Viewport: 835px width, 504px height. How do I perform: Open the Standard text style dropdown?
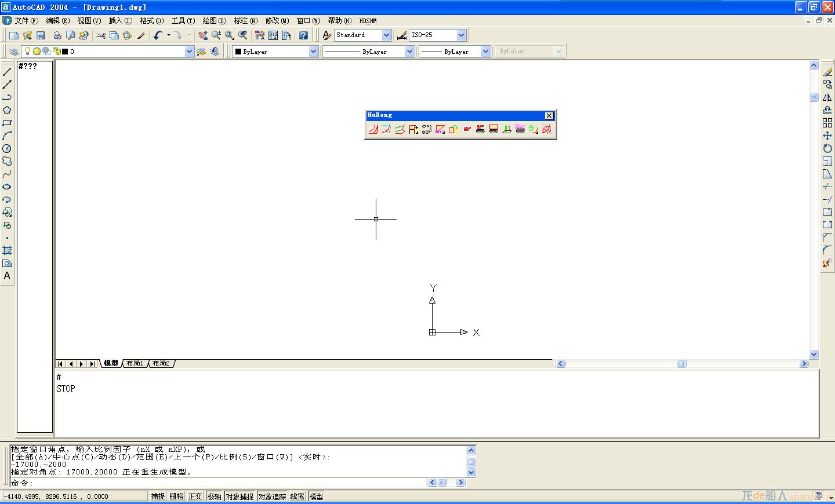(386, 35)
